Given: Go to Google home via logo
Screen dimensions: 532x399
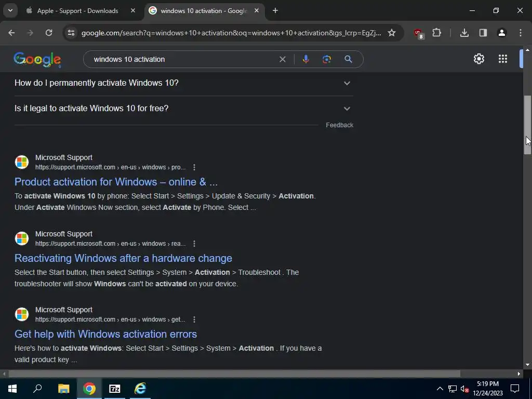Looking at the screenshot, I should click(x=37, y=60).
